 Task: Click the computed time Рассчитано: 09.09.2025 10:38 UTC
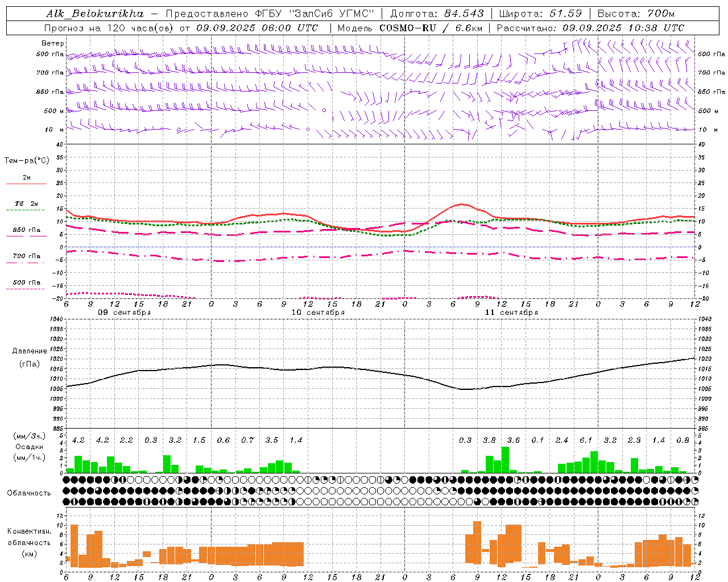(x=590, y=28)
